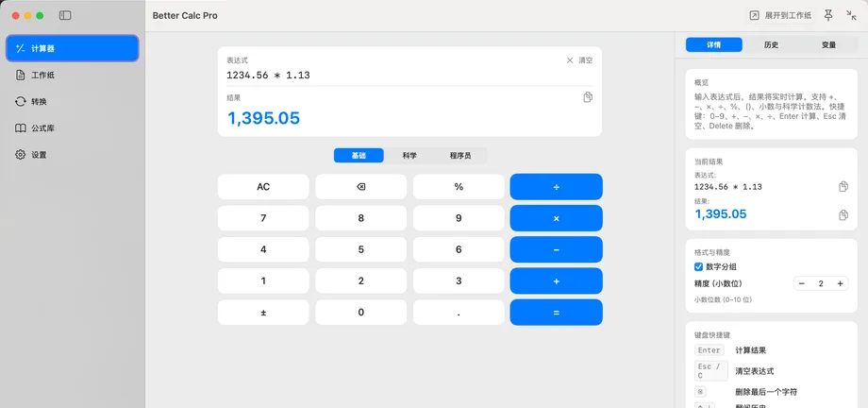Click the Enter shortcut key label
868x408 pixels.
click(x=709, y=350)
